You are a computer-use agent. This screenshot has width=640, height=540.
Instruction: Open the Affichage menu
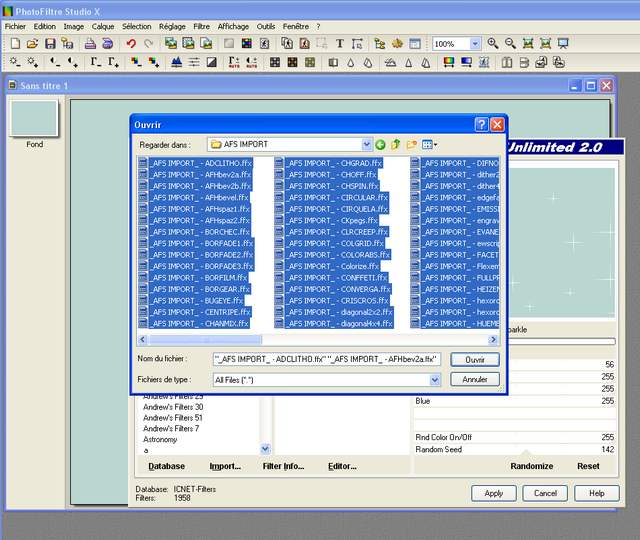point(233,27)
